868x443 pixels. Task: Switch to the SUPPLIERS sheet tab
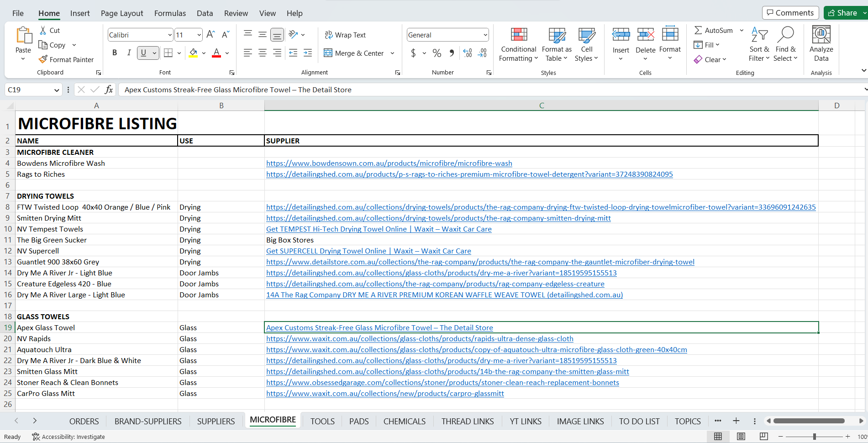(x=216, y=421)
